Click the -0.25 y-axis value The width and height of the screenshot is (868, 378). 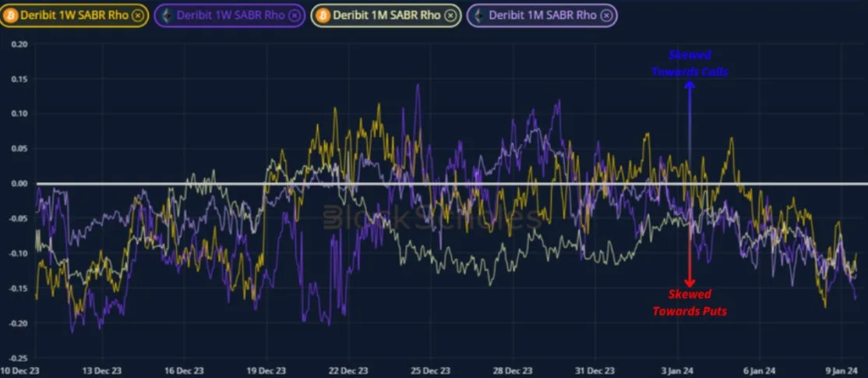[17, 358]
